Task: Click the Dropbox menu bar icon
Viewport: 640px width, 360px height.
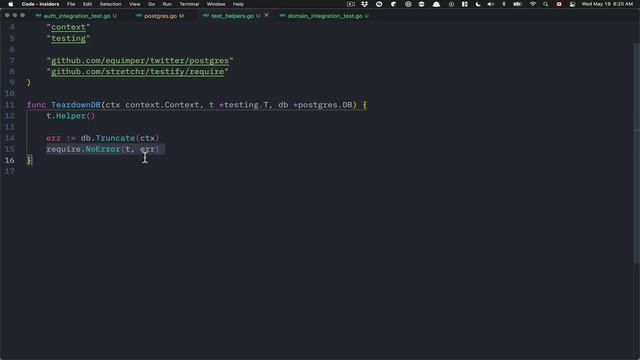Action: [364, 4]
